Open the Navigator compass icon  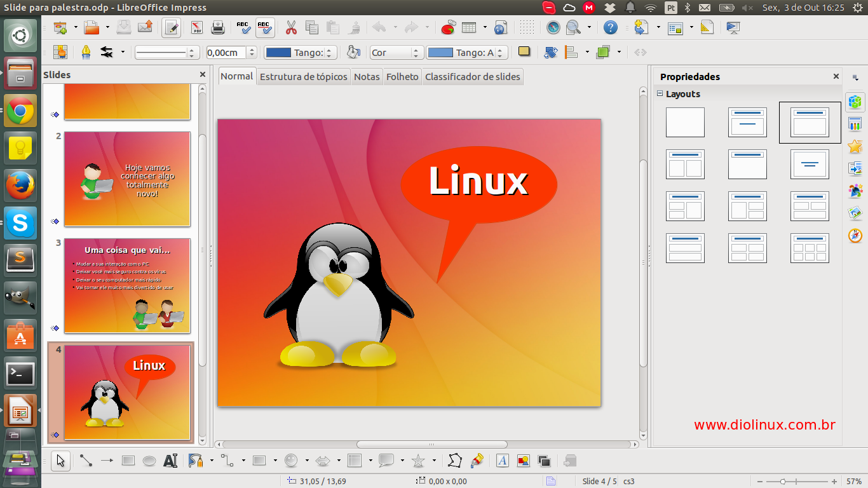553,27
